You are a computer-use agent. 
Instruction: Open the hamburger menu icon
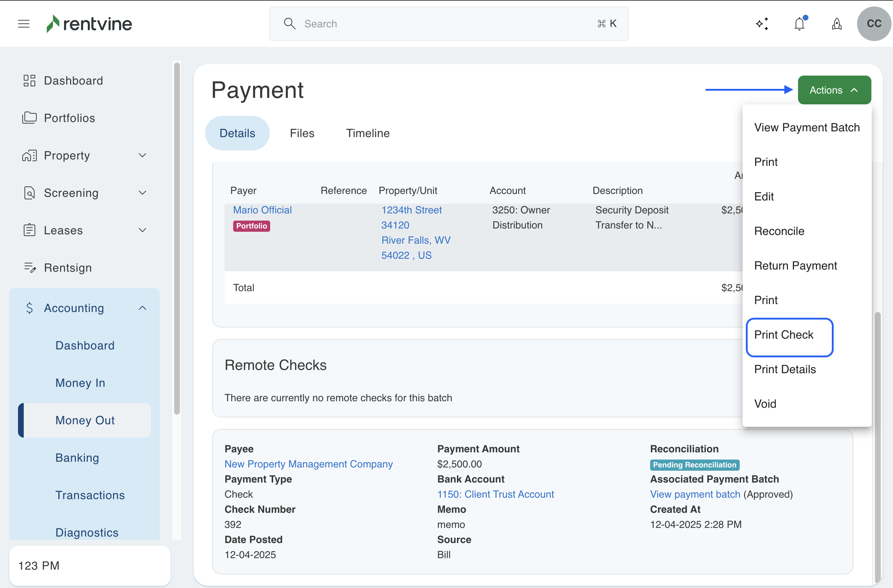[24, 24]
